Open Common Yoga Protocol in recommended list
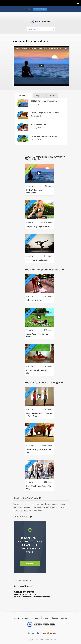 (45, 113)
